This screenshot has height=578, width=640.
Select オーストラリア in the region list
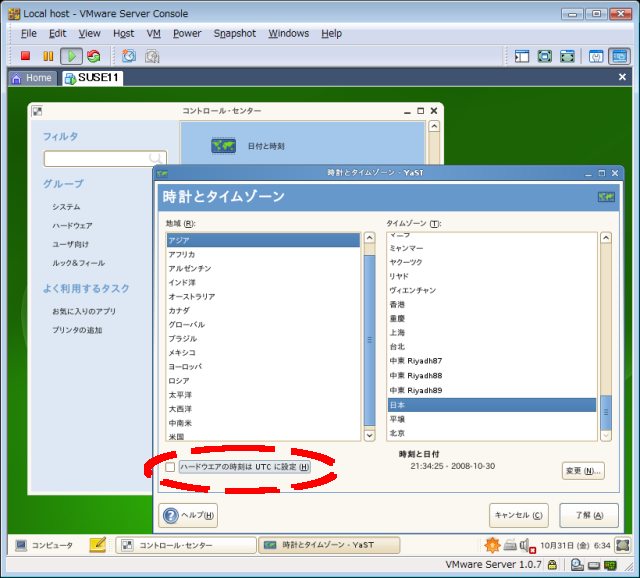(263, 297)
